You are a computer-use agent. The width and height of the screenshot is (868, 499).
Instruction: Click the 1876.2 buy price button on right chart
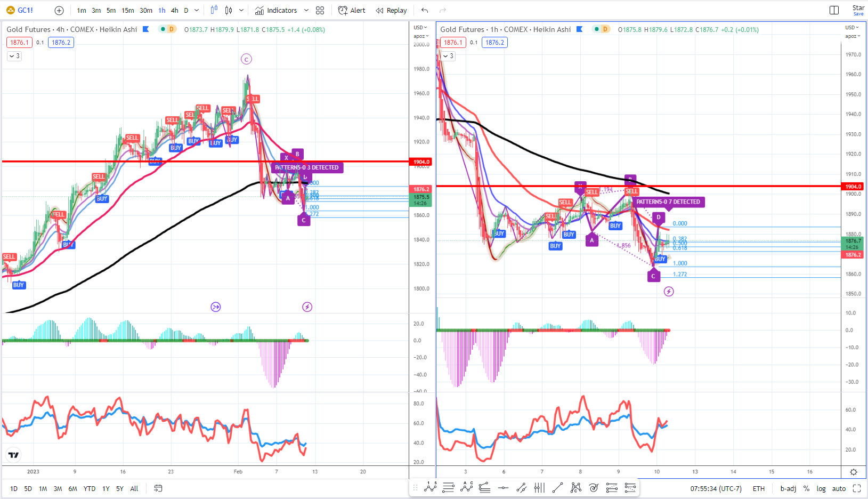[494, 43]
